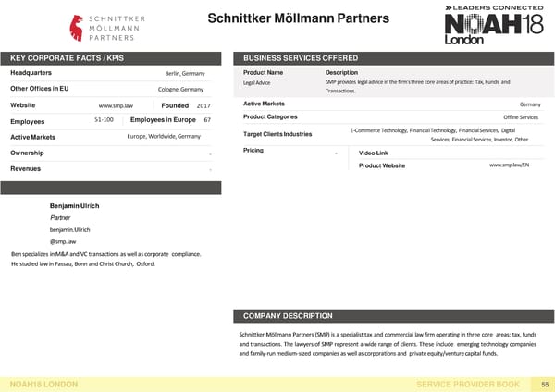The image size is (555, 392).
Task: Click the Company Description section header
Action: [x=288, y=316]
